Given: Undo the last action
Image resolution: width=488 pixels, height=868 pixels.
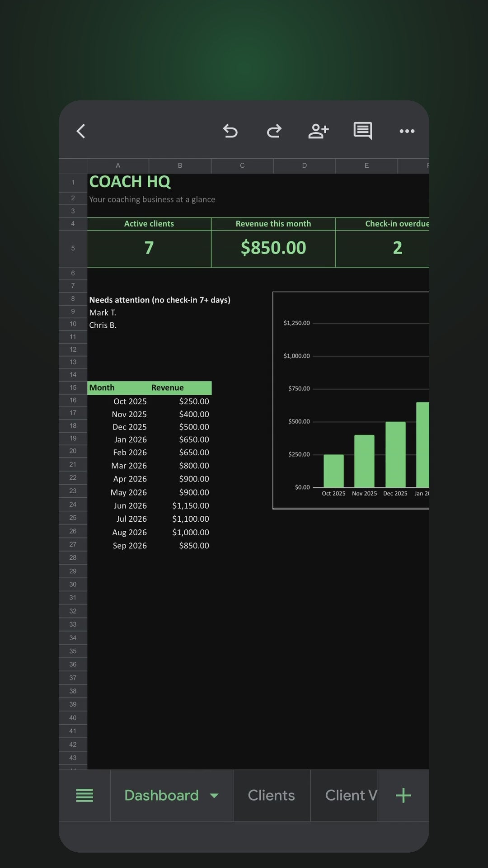Looking at the screenshot, I should pos(230,131).
